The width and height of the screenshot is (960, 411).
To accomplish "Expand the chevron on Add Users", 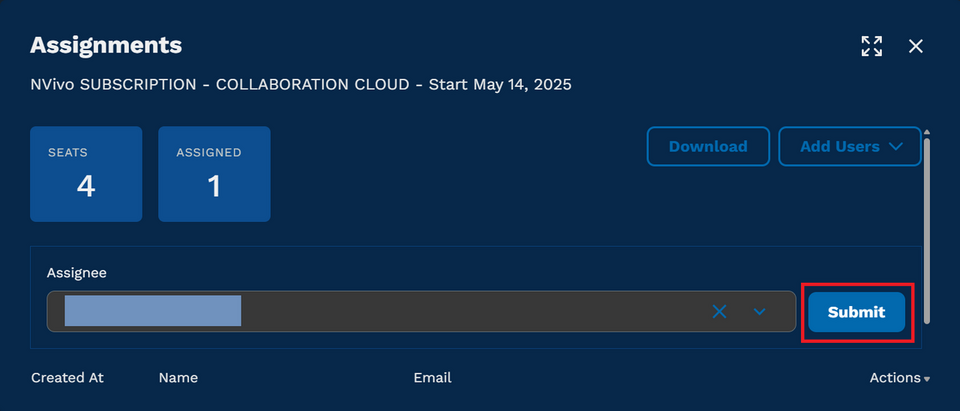I will 896,146.
